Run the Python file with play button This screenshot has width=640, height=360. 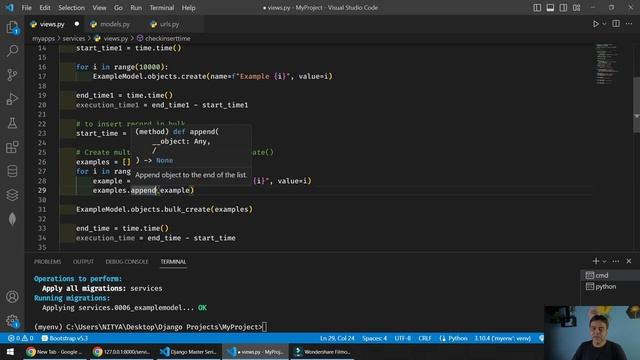(x=596, y=24)
